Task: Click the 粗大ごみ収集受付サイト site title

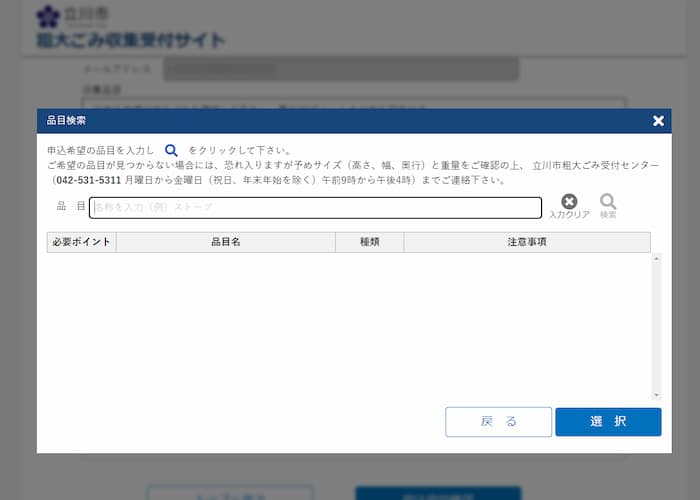Action: click(x=131, y=40)
